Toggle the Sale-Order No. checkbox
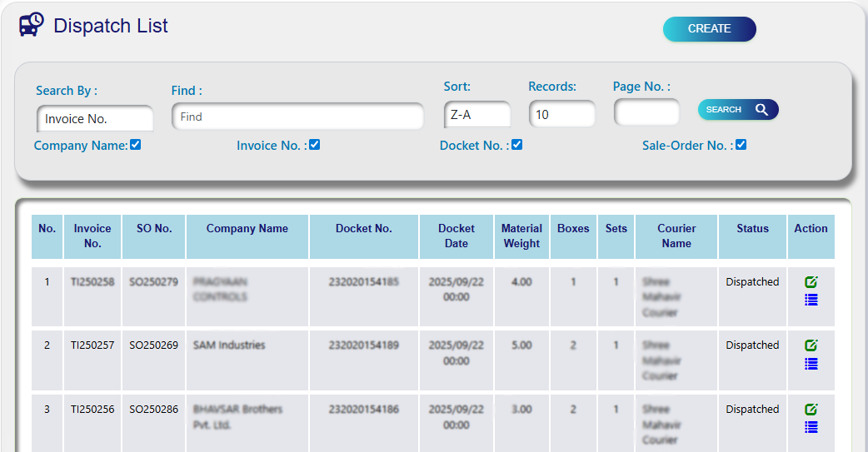 click(x=741, y=145)
